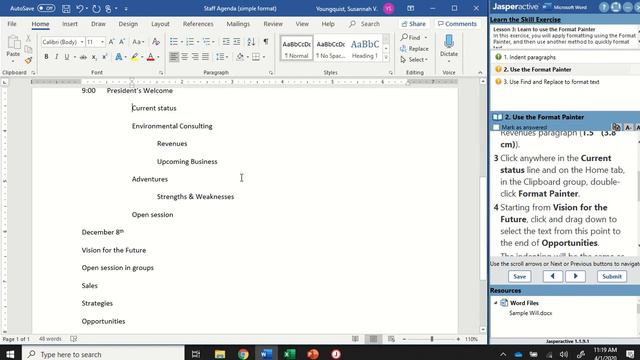Viewport: 640px width, 360px height.
Task: Switch to the Insert tab
Action: 70,24
